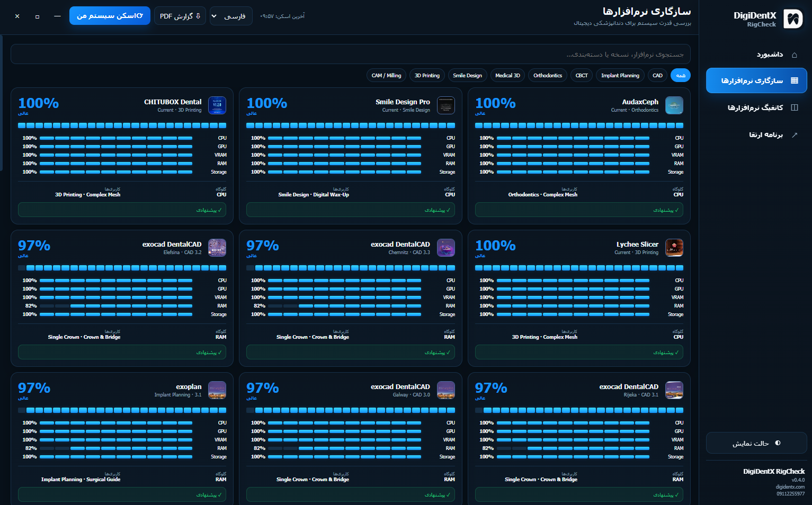Open the software compatibility sidebar tab
Screen dimensions: 812x505
pos(756,80)
